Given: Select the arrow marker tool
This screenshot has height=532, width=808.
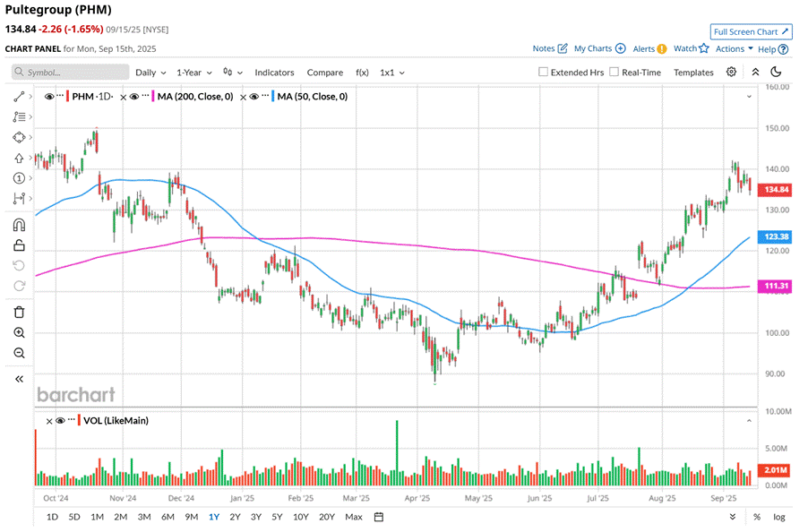Looking at the screenshot, I should 19,159.
